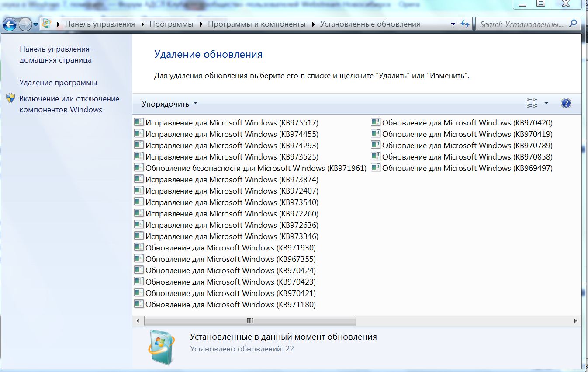The image size is (588, 372).
Task: Click in the Search Установленные field
Action: [x=521, y=24]
